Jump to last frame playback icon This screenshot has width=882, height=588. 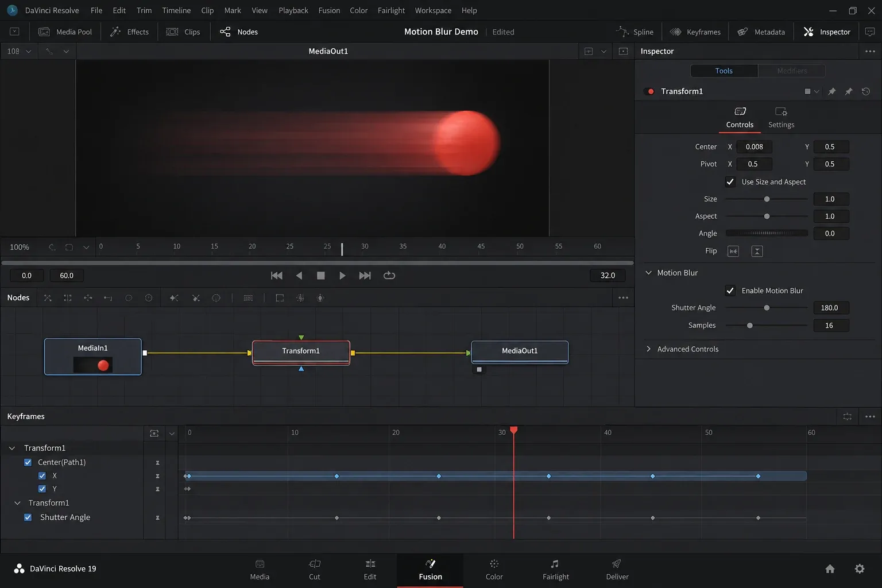pyautogui.click(x=365, y=276)
